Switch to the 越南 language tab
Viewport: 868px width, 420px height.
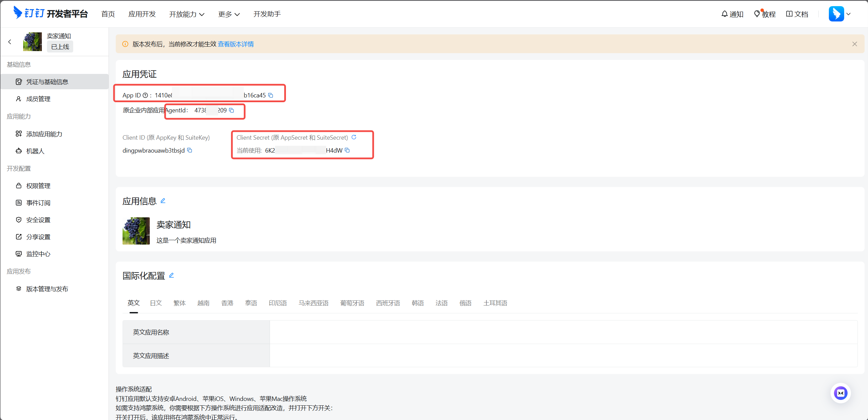pyautogui.click(x=204, y=303)
